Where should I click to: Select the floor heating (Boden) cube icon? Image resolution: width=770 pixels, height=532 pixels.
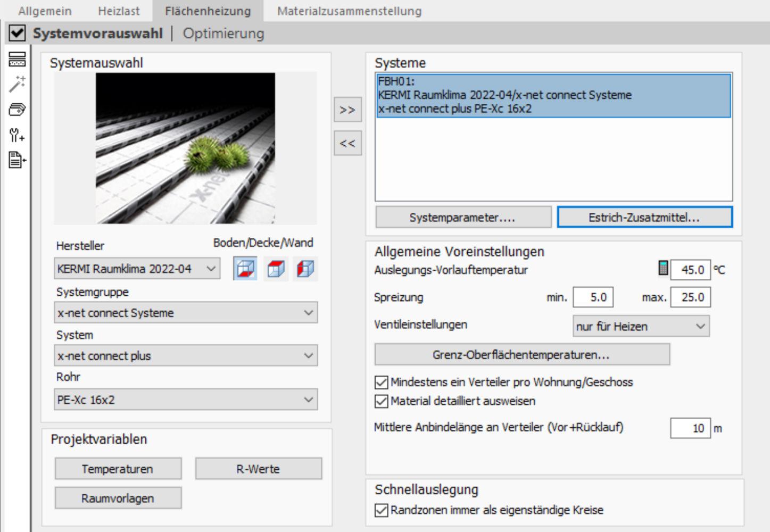point(245,269)
